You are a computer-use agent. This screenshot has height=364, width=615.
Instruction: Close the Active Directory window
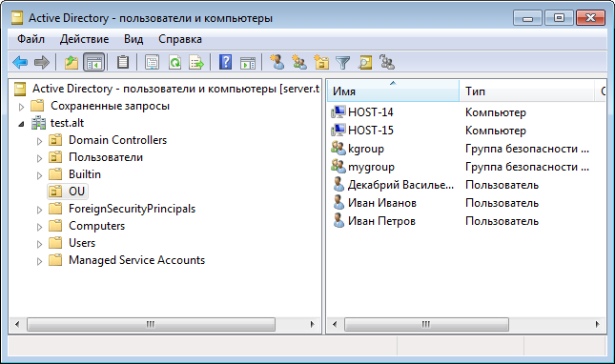click(x=590, y=18)
